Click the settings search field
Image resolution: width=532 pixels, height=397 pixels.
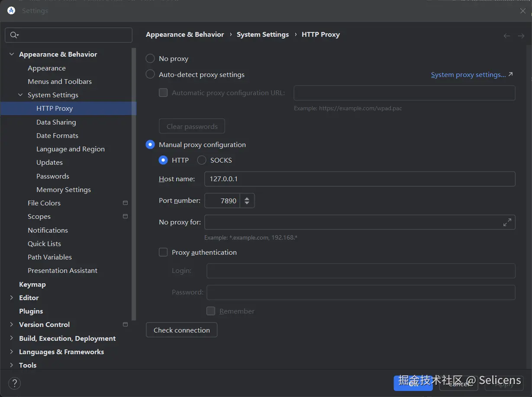(x=68, y=35)
